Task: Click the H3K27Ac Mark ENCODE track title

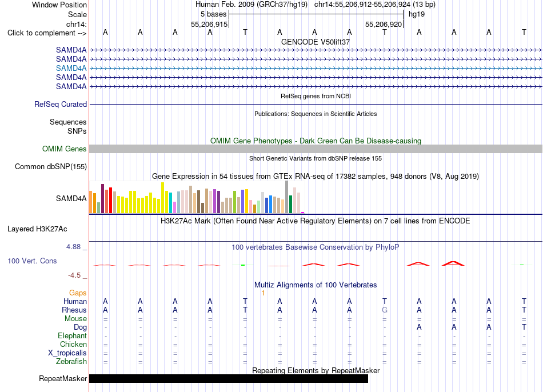Action: click(x=316, y=221)
